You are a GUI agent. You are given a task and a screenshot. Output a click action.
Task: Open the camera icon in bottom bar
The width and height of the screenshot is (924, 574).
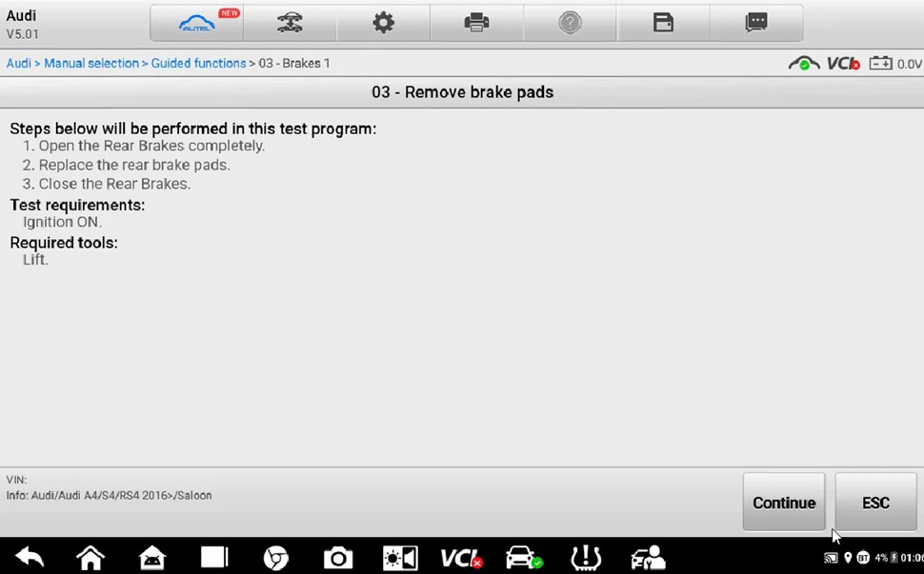(x=338, y=558)
